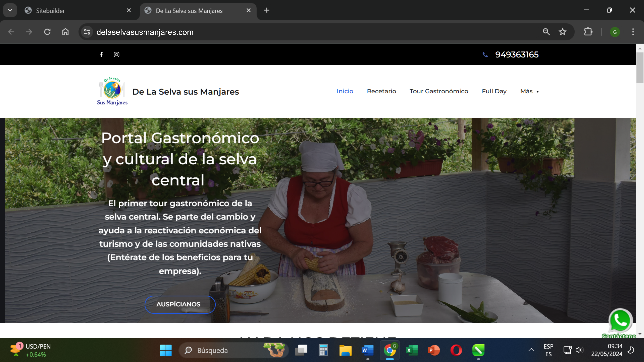Go back to the previous page
644x362 pixels.
coord(11,32)
